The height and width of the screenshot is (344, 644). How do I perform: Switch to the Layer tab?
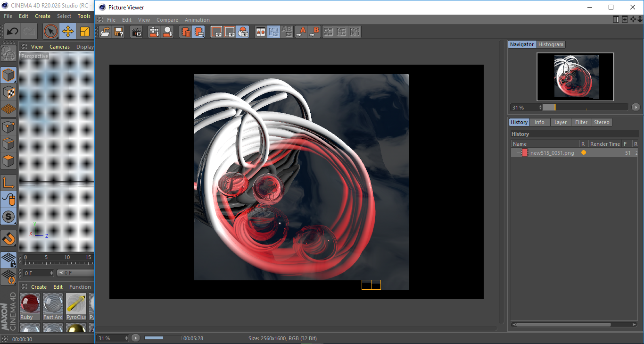coord(561,122)
